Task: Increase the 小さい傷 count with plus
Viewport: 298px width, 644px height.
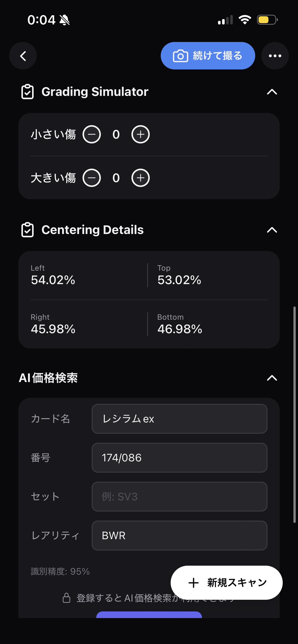Action: coord(141,134)
